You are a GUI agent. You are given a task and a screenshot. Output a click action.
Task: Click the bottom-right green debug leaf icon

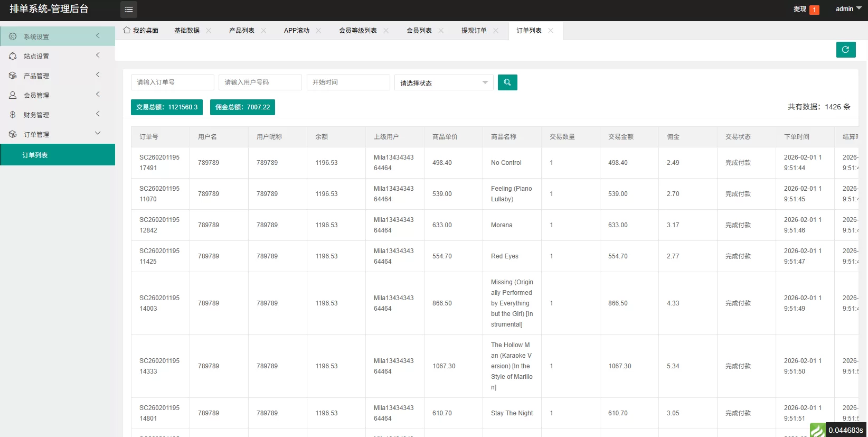point(817,430)
